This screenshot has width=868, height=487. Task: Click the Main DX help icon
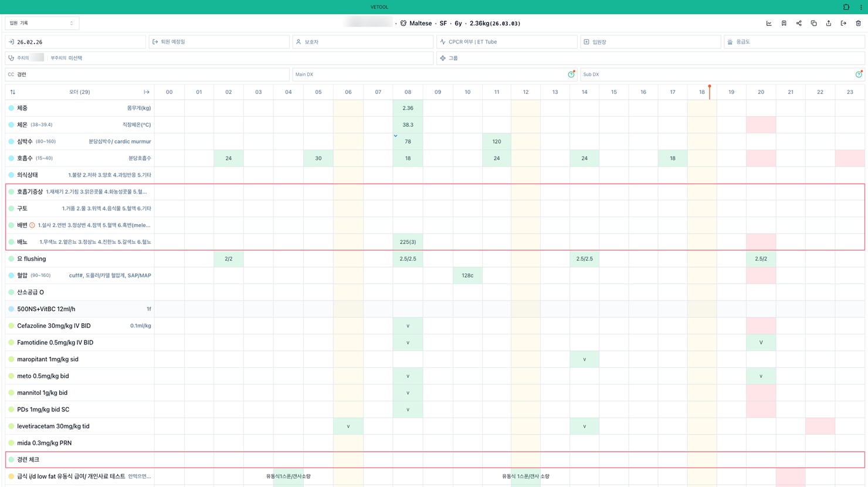[571, 75]
